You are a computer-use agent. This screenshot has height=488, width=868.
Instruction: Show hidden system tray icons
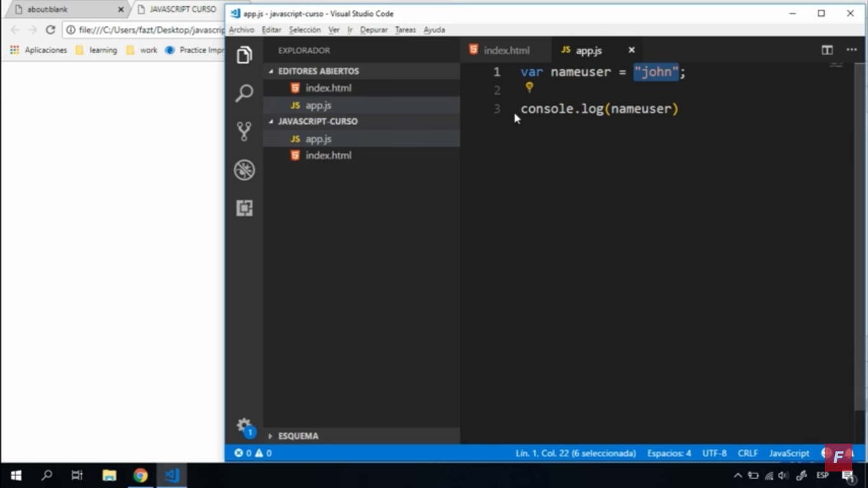738,475
